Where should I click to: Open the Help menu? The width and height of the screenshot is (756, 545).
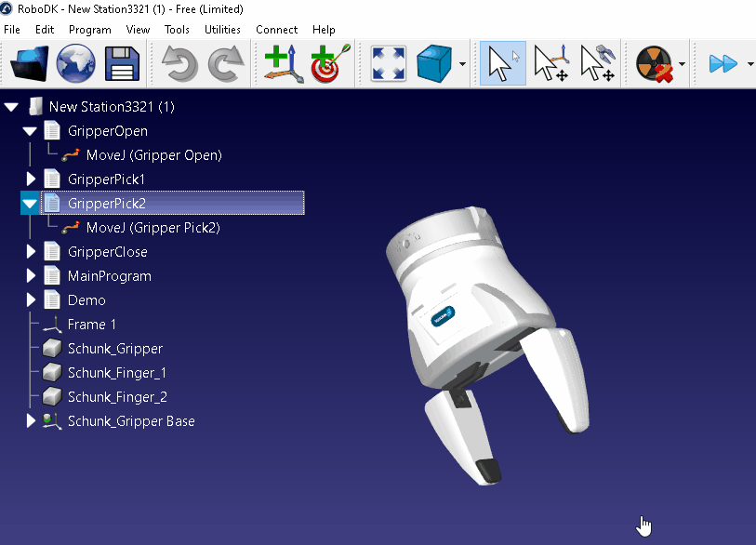[x=324, y=30]
